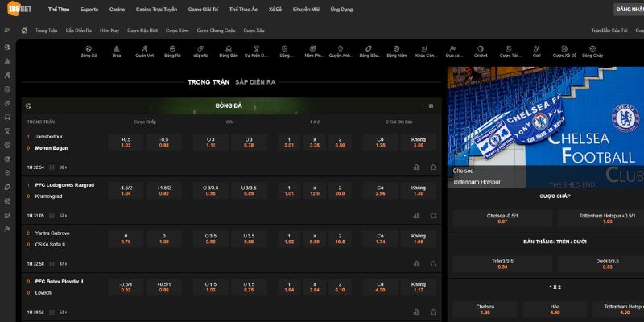The width and height of the screenshot is (644, 322).
Task: Bet Trên 3/3.5 goals at 0.99
Action: [x=502, y=264]
